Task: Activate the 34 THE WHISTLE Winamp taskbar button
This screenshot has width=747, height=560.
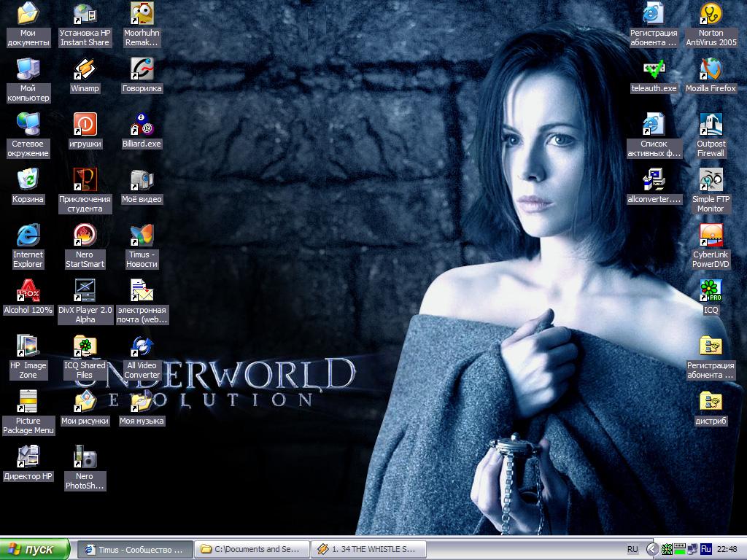Action: [367, 549]
